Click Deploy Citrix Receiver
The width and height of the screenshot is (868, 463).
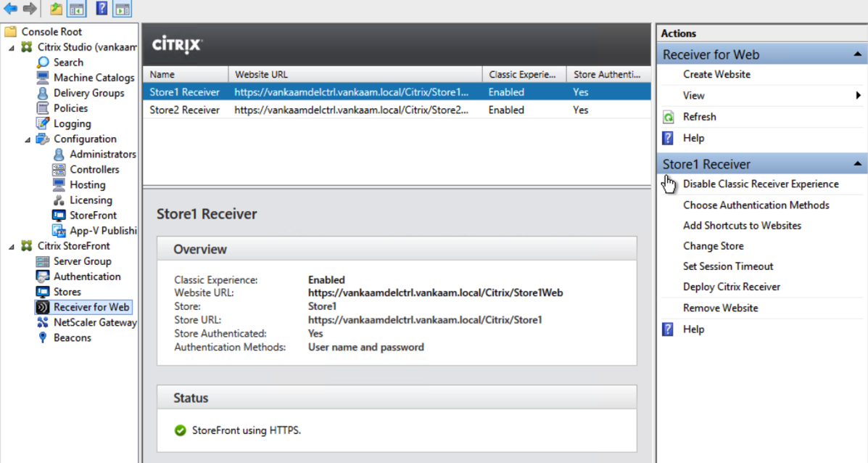[732, 287]
